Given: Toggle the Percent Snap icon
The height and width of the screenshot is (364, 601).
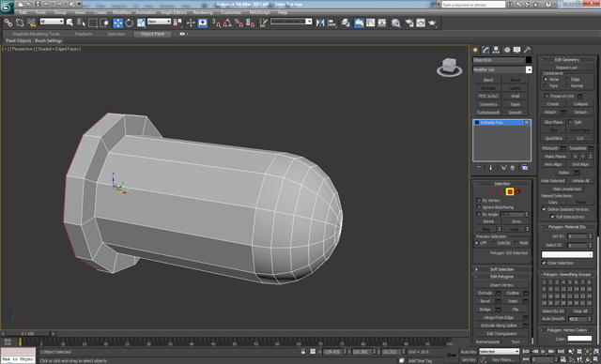Looking at the screenshot, I should [x=239, y=23].
